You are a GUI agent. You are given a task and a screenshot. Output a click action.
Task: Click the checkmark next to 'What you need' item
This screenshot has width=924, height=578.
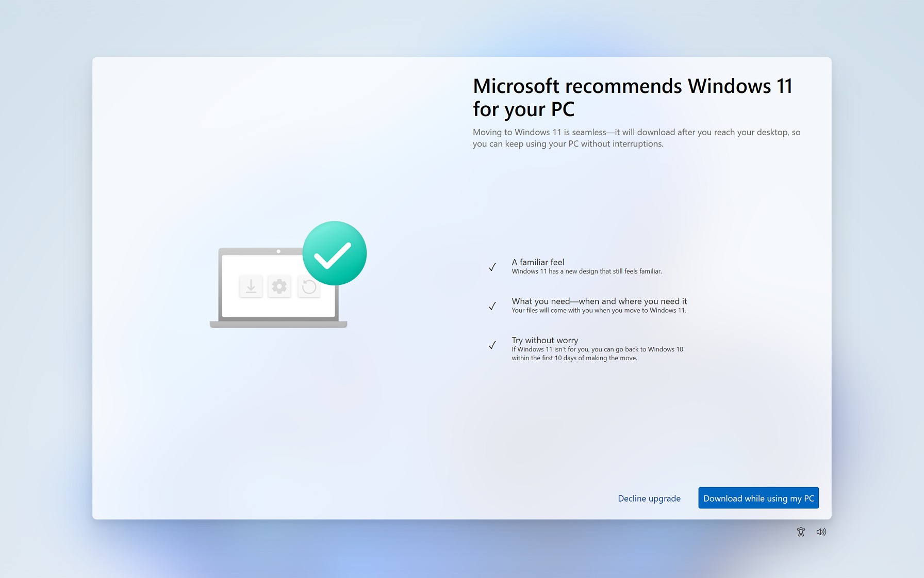[491, 306]
